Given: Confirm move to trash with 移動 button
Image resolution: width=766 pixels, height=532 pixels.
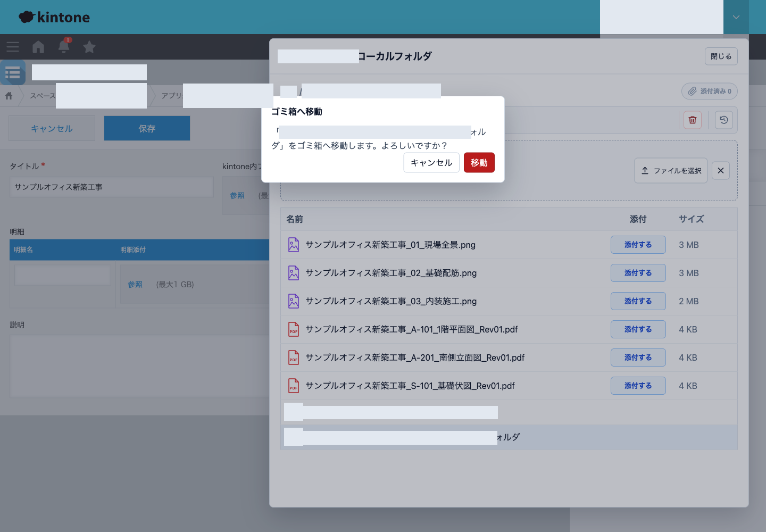Looking at the screenshot, I should tap(479, 163).
